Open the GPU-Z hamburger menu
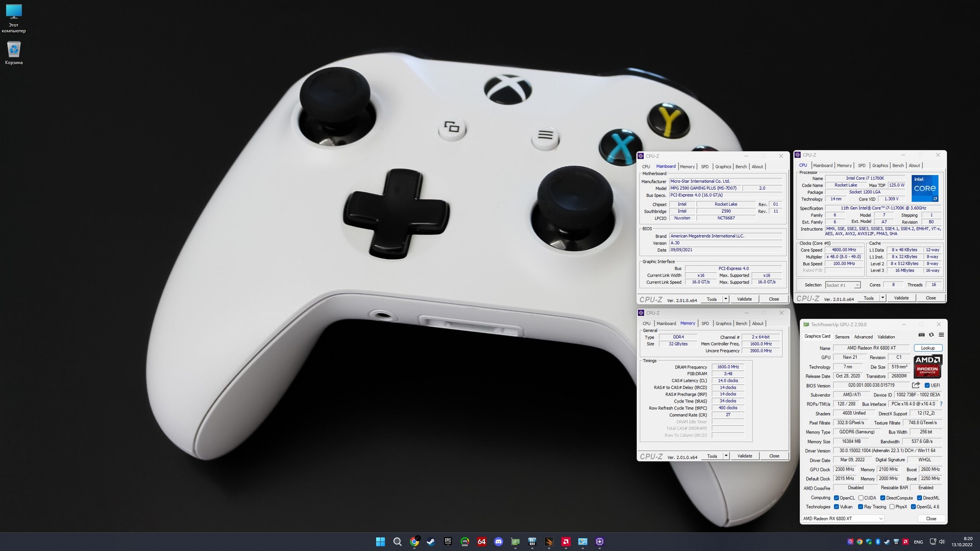The width and height of the screenshot is (980, 551). coord(941,335)
